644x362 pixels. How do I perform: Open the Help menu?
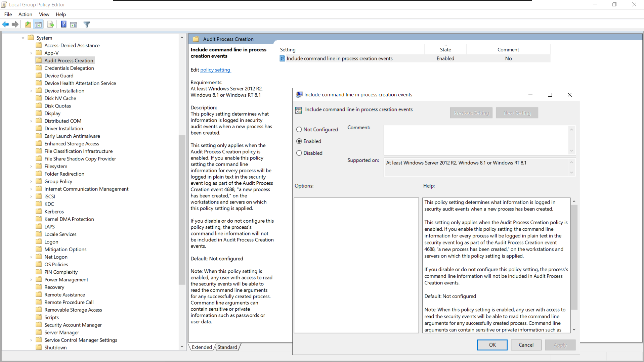(61, 14)
